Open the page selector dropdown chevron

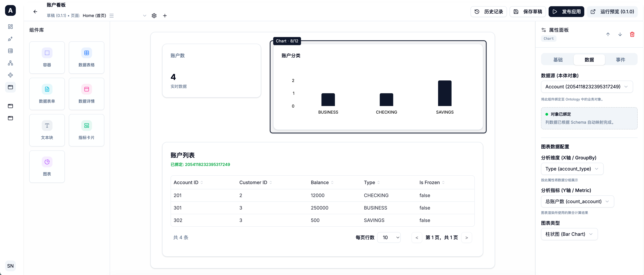[x=145, y=15]
